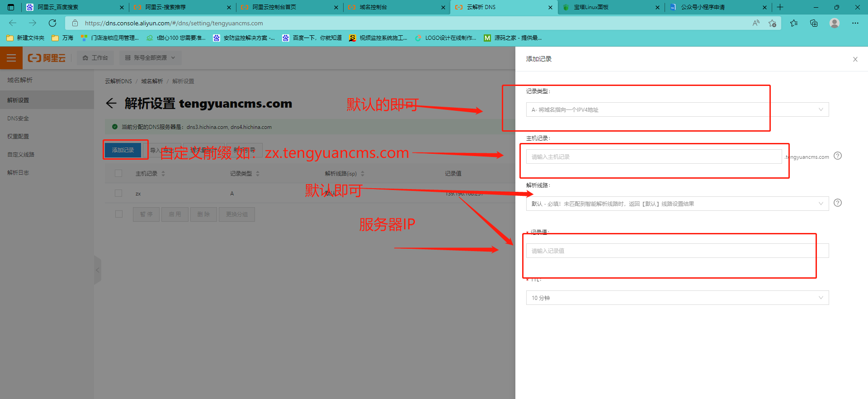Select 解析设置 in sidebar
This screenshot has width=868, height=399.
click(x=47, y=100)
